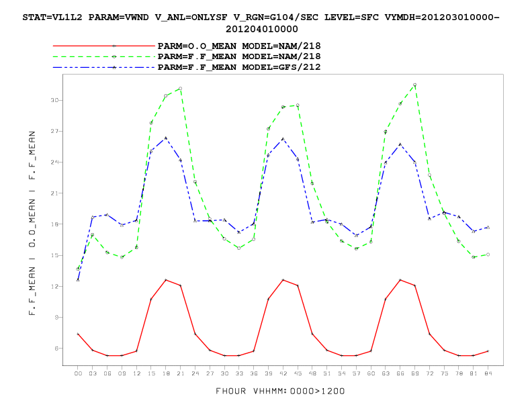Viewport: 532px width, 411px height.
Task: Click y-axis tick label 27
Action: point(54,131)
